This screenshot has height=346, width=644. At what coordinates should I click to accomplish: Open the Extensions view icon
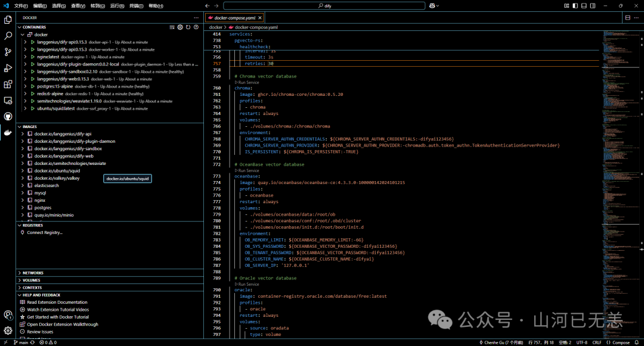click(8, 85)
